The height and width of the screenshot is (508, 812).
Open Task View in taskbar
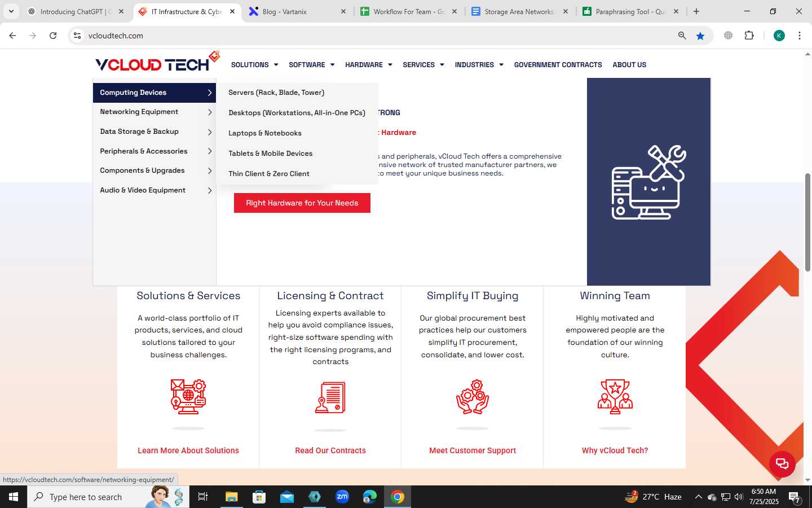(203, 497)
